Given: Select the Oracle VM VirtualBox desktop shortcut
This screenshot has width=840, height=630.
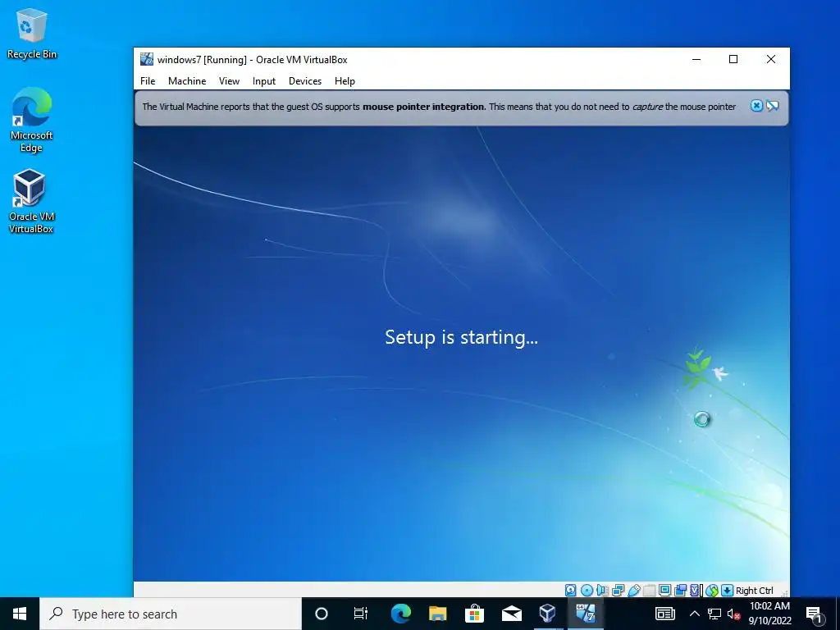Looking at the screenshot, I should click(x=32, y=202).
